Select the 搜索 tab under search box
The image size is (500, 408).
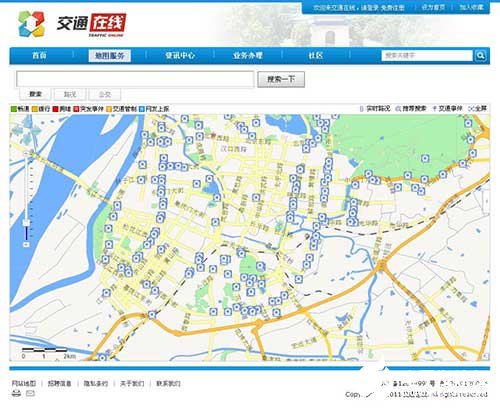pos(35,94)
